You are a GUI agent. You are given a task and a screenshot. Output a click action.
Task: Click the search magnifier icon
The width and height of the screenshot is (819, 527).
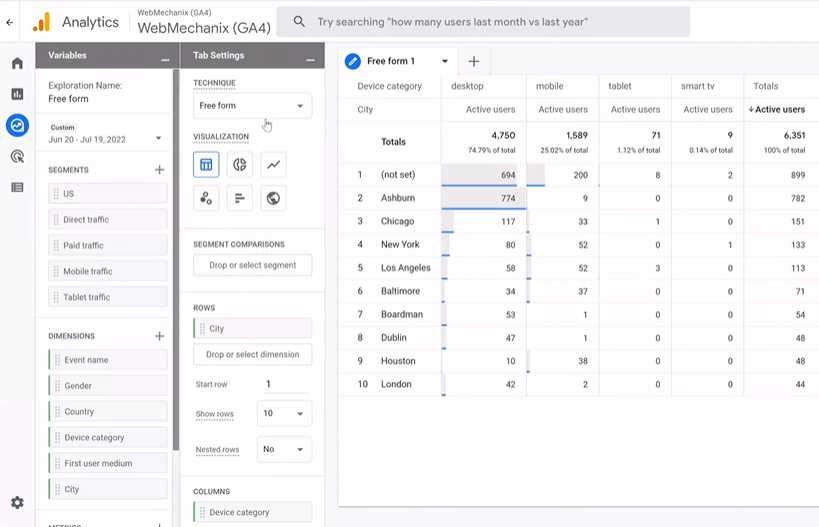click(x=299, y=21)
